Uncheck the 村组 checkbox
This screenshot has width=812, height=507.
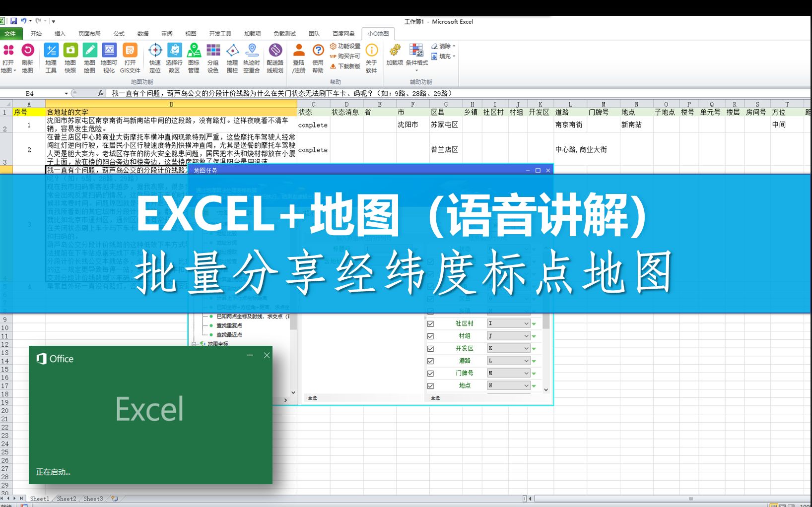click(x=430, y=336)
